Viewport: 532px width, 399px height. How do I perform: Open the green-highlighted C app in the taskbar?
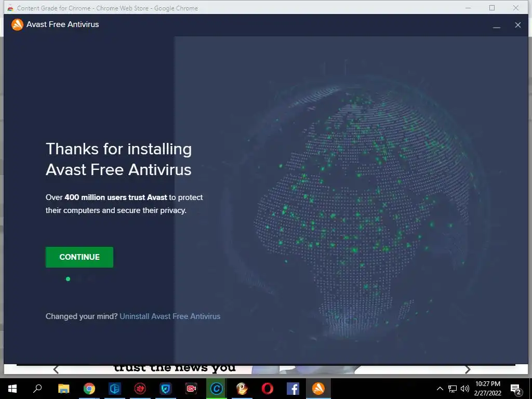pos(217,389)
